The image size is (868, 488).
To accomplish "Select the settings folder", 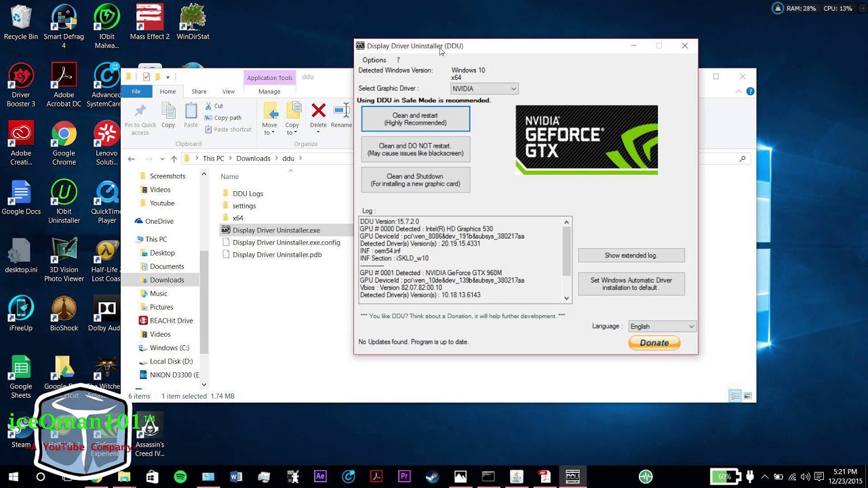I will pos(239,206).
